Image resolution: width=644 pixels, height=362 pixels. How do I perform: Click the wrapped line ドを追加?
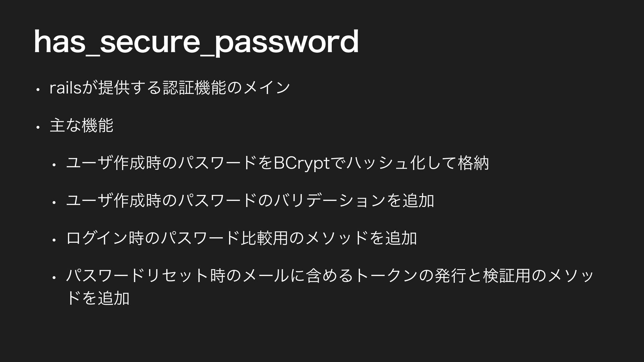[98, 298]
